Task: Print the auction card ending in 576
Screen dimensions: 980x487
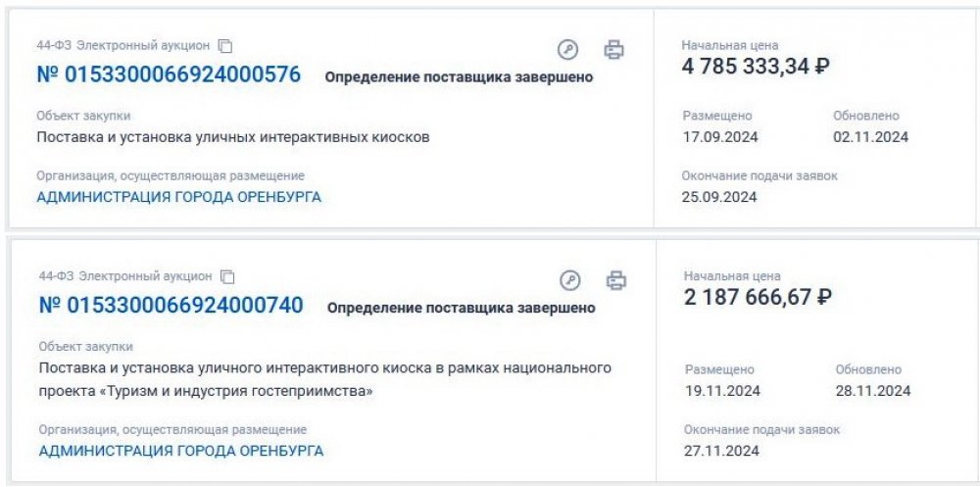Action: [613, 49]
